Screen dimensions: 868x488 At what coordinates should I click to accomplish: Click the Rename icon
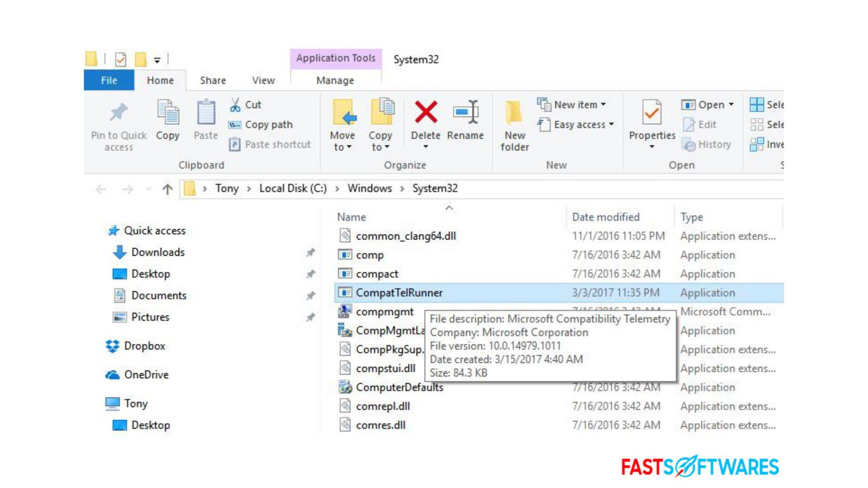pyautogui.click(x=465, y=112)
